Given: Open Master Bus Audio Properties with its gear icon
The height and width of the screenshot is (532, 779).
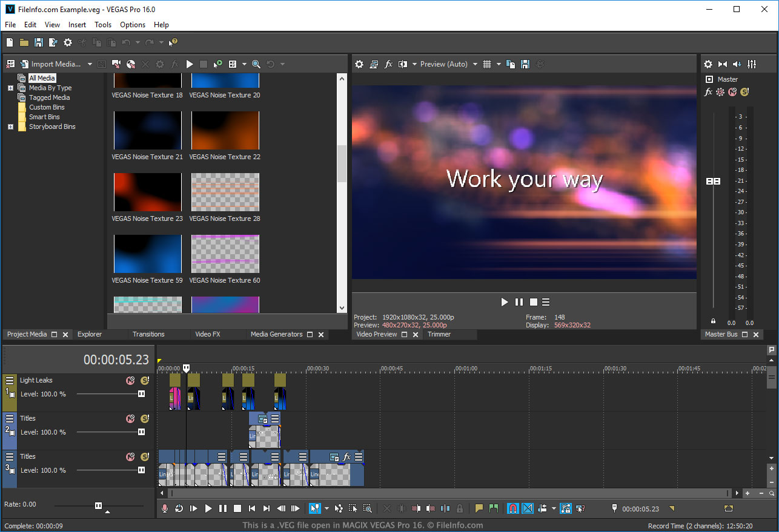Looking at the screenshot, I should (x=708, y=64).
